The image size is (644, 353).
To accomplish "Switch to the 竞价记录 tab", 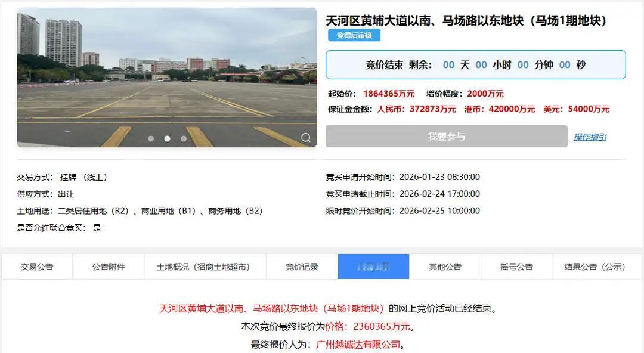I will pyautogui.click(x=302, y=267).
